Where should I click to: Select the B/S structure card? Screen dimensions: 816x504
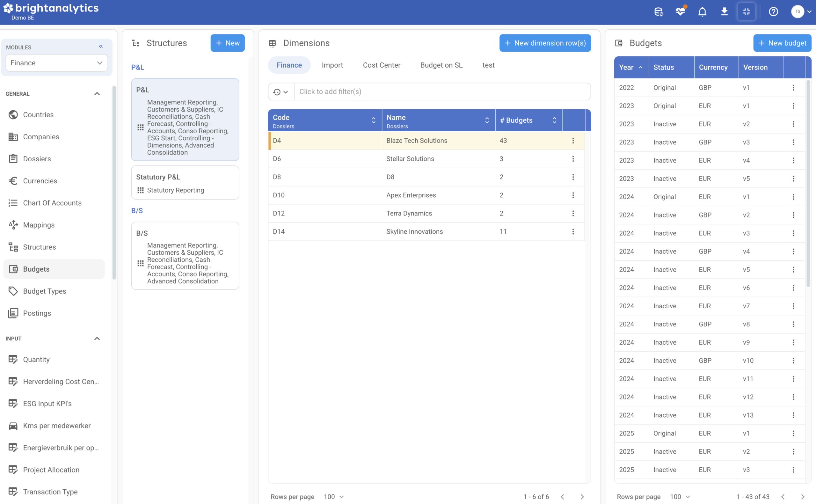coord(185,256)
